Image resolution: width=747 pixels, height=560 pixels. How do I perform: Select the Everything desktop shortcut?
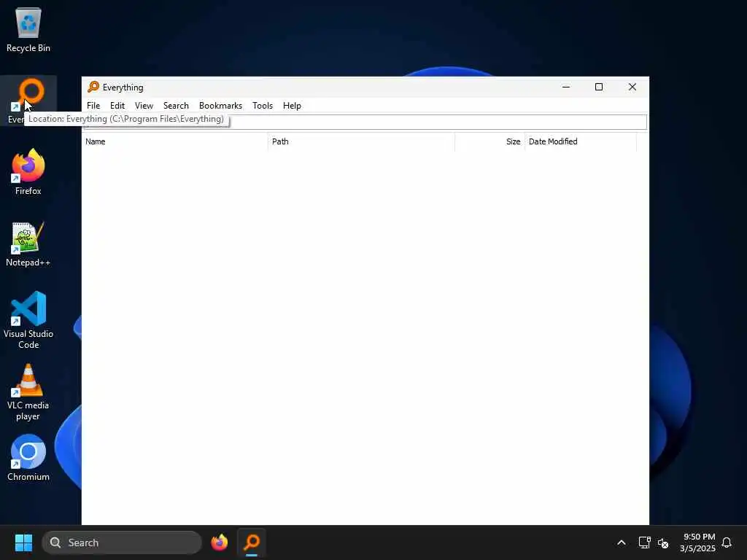[28, 101]
